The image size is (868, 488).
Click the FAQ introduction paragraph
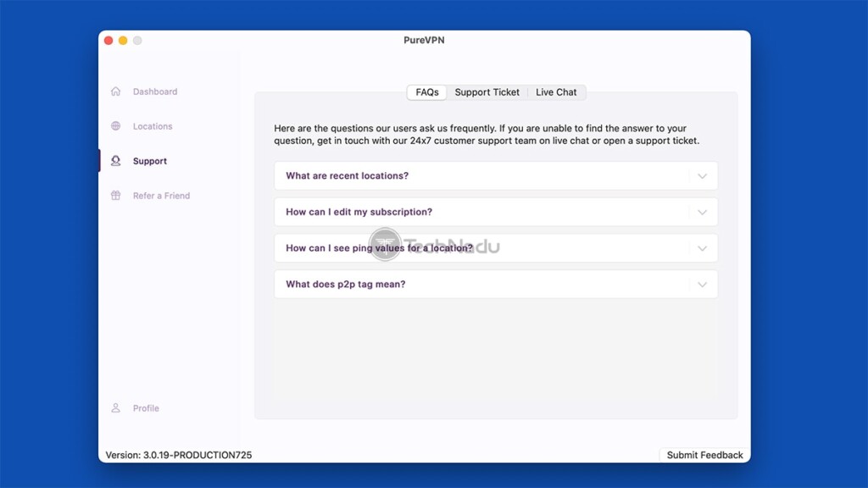487,135
